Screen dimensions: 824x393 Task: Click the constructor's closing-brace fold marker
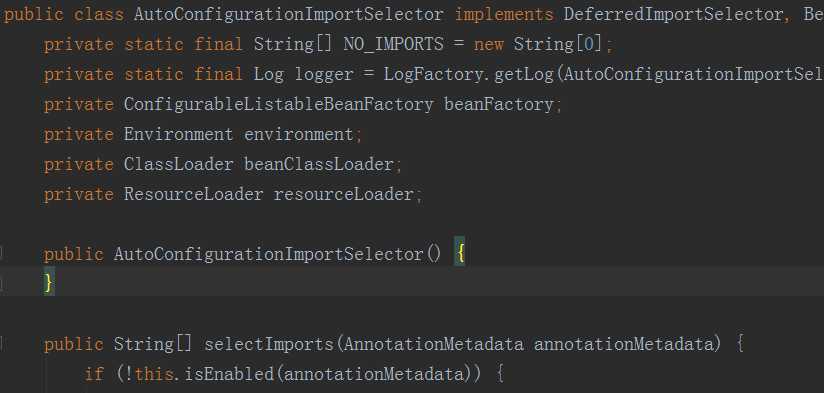tap(2, 284)
